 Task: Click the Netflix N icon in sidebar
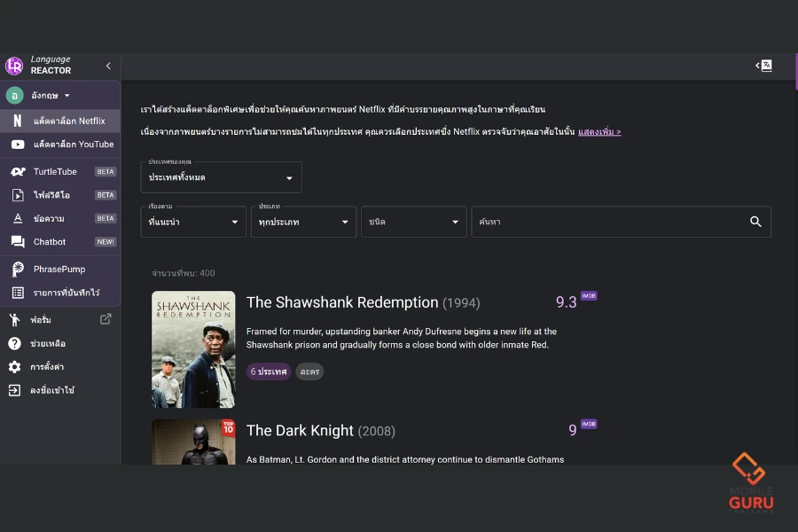click(18, 121)
